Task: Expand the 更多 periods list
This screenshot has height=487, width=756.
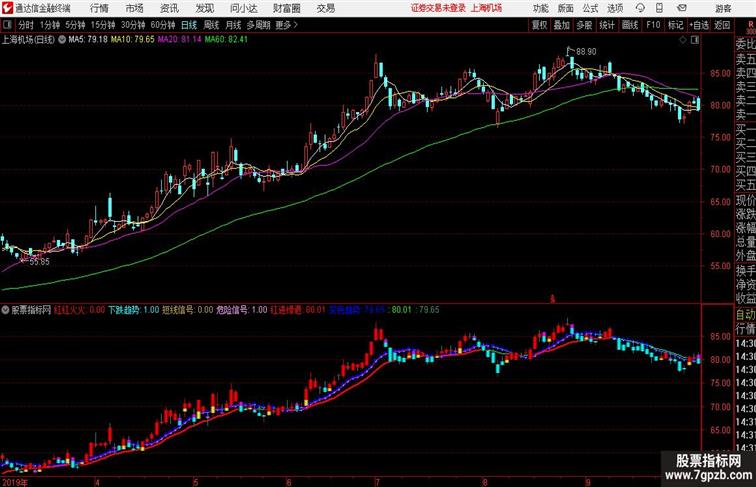Action: coord(286,25)
